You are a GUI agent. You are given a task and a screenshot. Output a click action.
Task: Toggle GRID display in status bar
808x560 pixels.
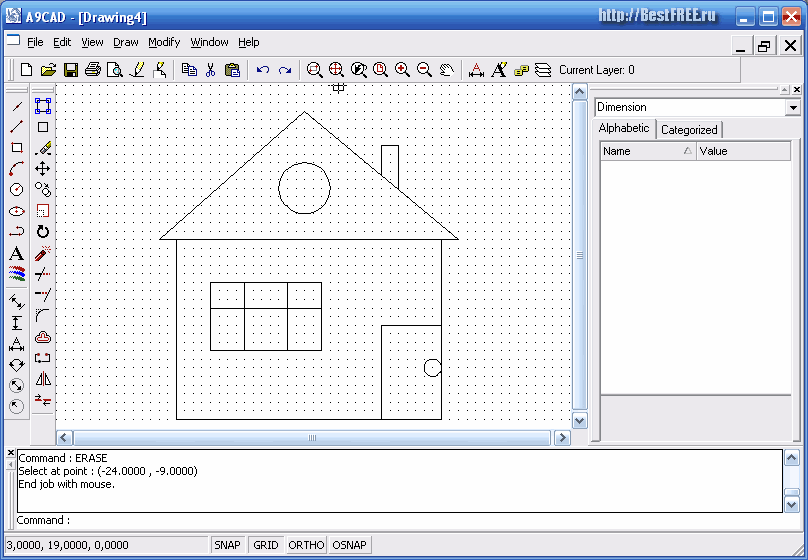click(x=265, y=545)
